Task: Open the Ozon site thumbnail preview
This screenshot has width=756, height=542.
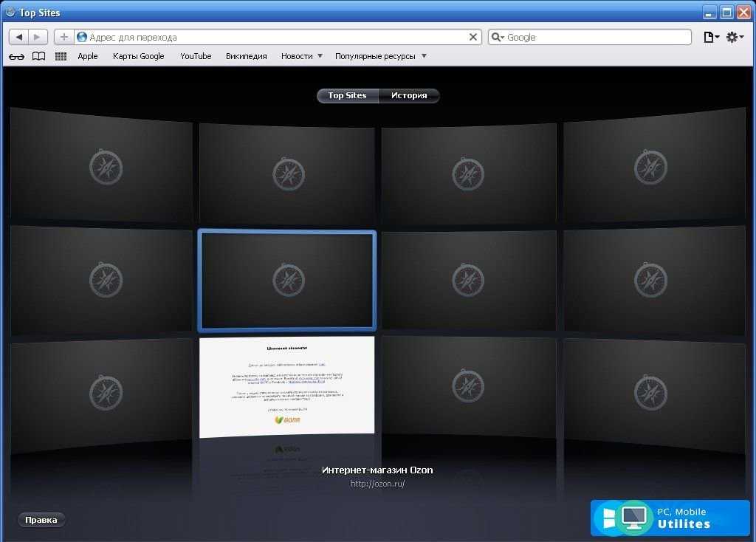Action: click(x=287, y=385)
